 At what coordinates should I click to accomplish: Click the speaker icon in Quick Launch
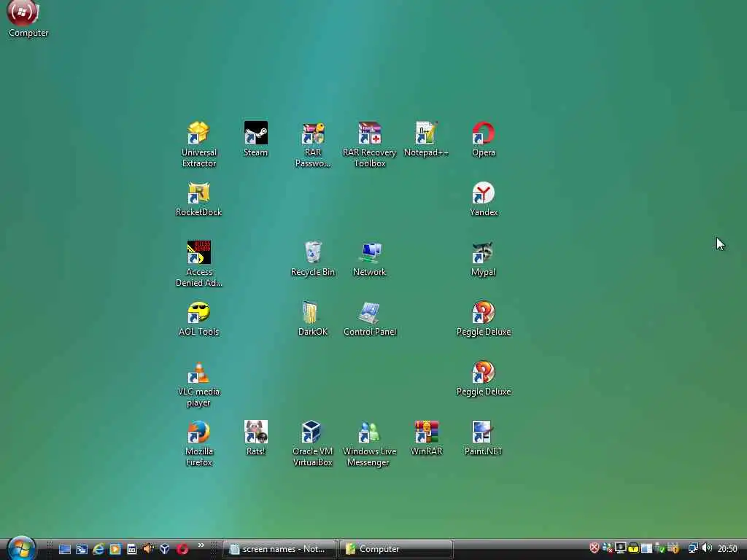click(148, 548)
